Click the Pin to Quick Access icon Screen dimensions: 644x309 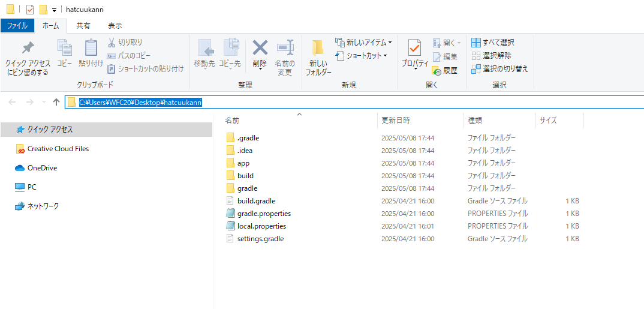(28, 49)
